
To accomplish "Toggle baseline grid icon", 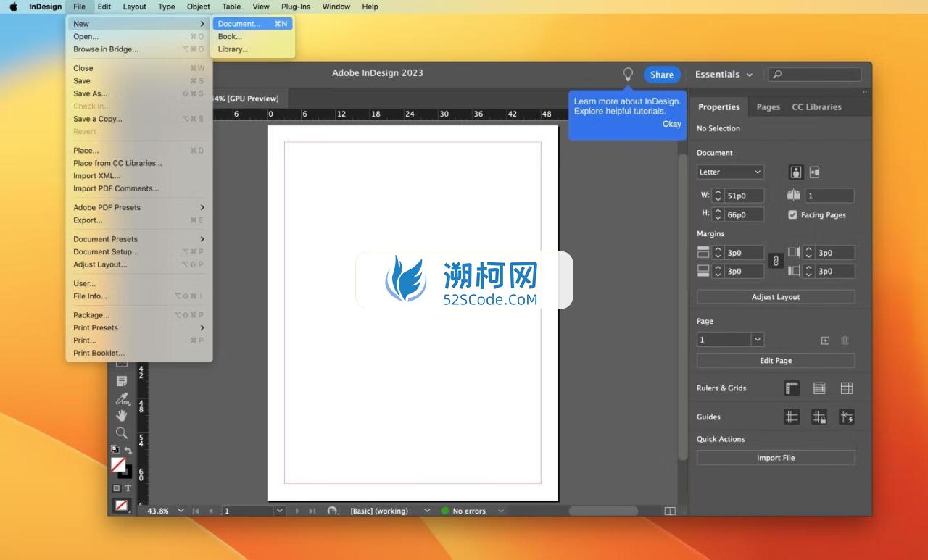I will click(819, 388).
